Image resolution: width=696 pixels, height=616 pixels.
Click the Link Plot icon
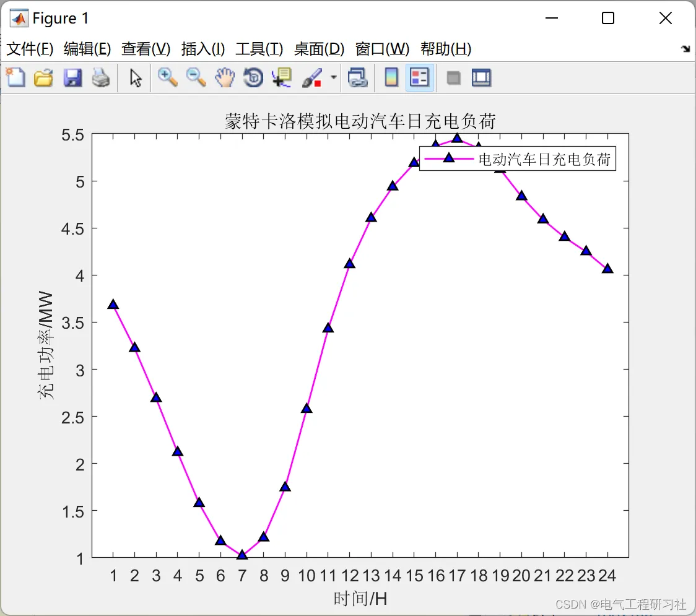(357, 77)
